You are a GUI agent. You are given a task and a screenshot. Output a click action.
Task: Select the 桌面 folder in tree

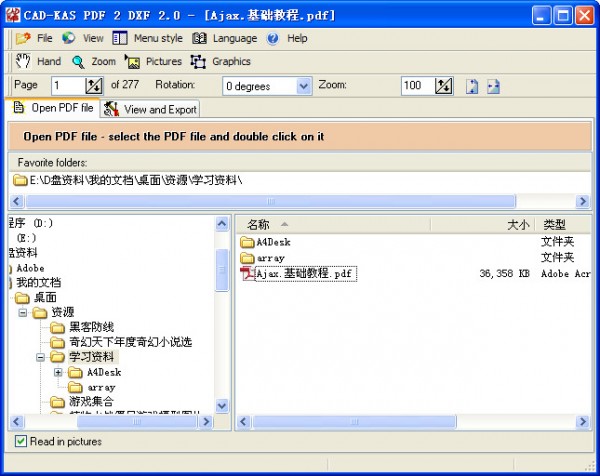45,297
